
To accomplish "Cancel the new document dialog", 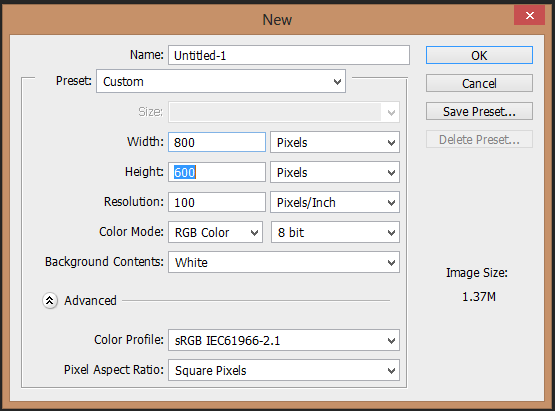I will [479, 84].
